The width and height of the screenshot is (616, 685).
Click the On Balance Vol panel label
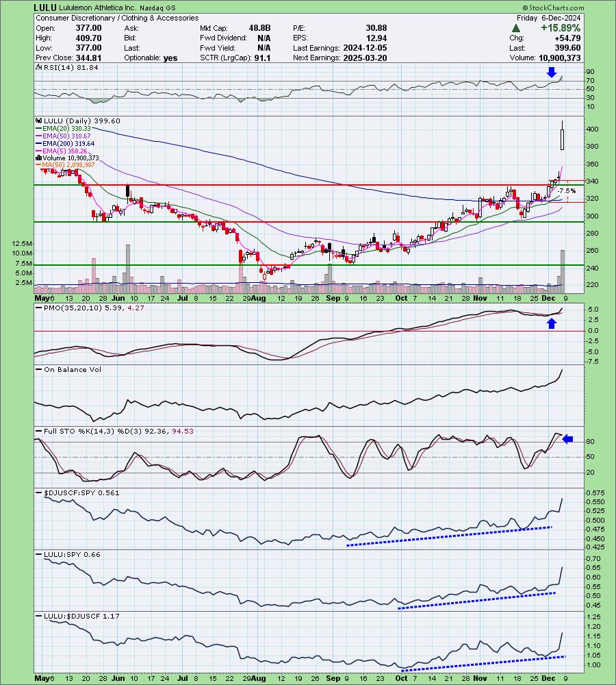tap(73, 369)
